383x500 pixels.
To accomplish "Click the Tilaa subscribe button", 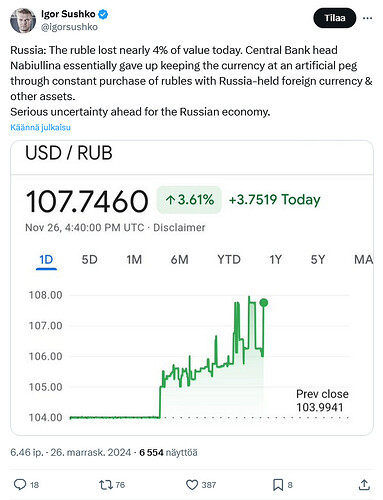I will [335, 18].
